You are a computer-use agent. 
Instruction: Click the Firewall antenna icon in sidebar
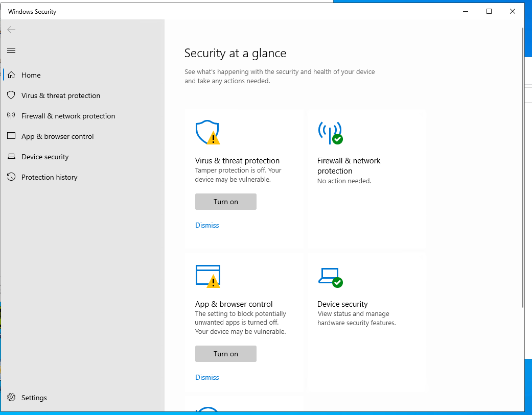[x=11, y=115]
